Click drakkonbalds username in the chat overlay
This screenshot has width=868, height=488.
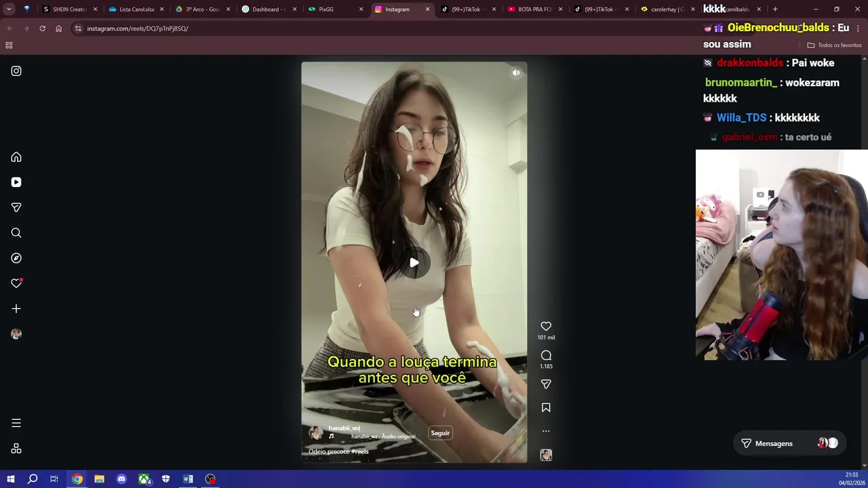[750, 63]
